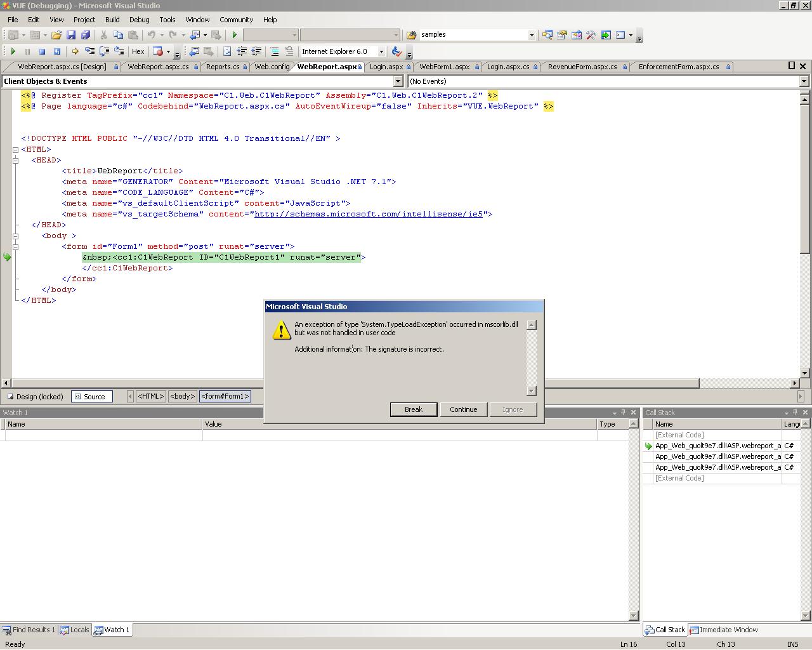Show next statement yellow arrow icon
This screenshot has height=650, width=812.
point(75,51)
